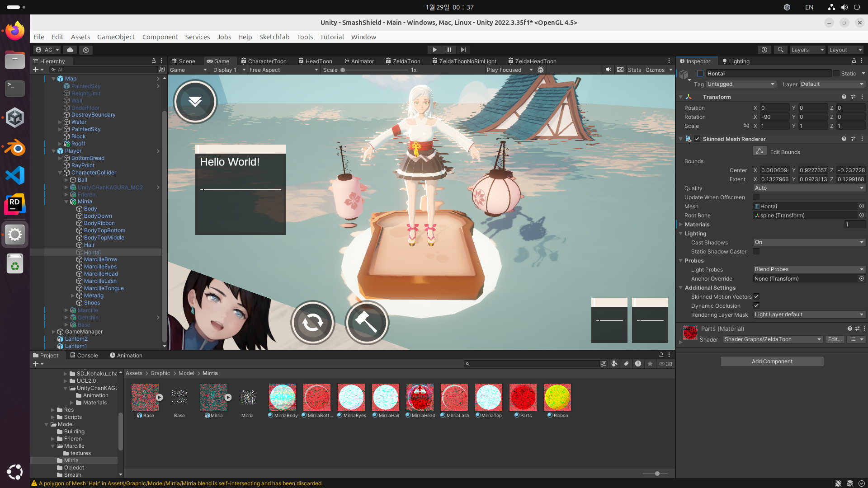Toggle the Game view bug/debug icon

click(541, 70)
